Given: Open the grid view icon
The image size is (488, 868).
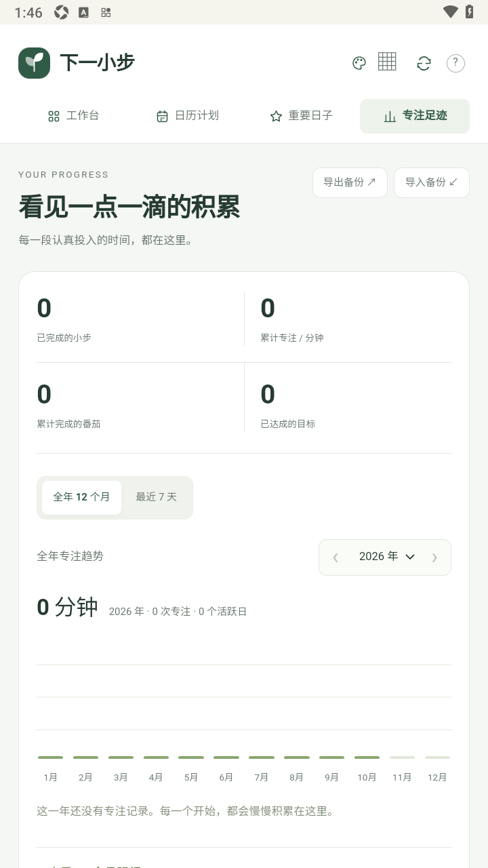Looking at the screenshot, I should click(387, 61).
